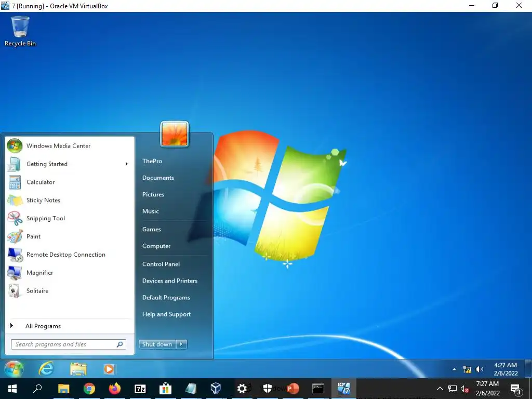Open Google Chrome on host taskbar
The height and width of the screenshot is (399, 532).
[x=89, y=389]
